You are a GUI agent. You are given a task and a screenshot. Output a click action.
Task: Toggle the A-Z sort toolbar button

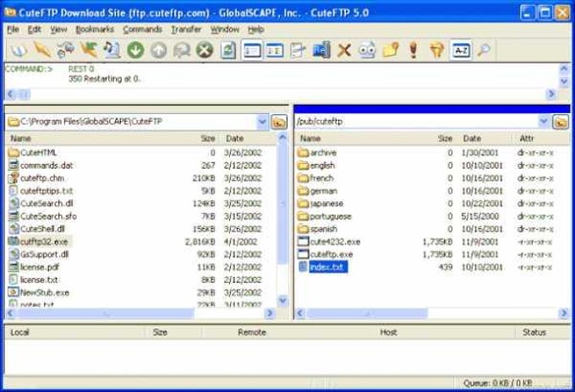(461, 50)
